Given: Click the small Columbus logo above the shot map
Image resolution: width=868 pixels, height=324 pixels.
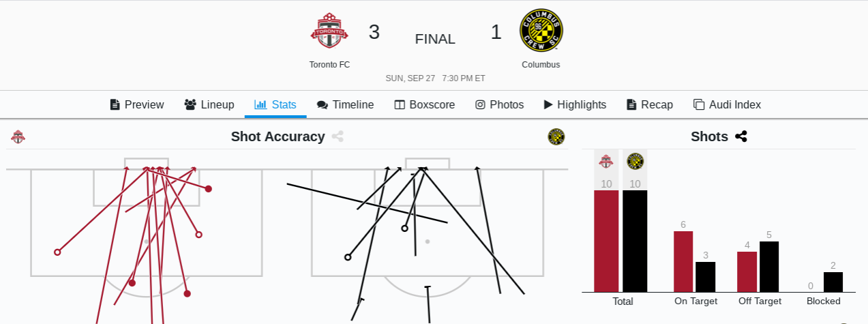Looking at the screenshot, I should [556, 136].
